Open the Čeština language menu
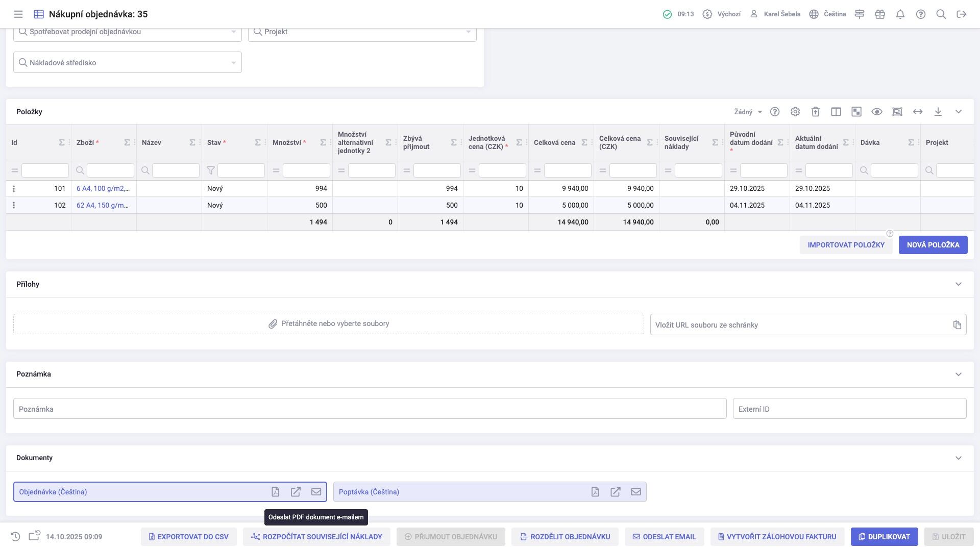Viewport: 980px width, 551px height. click(828, 14)
